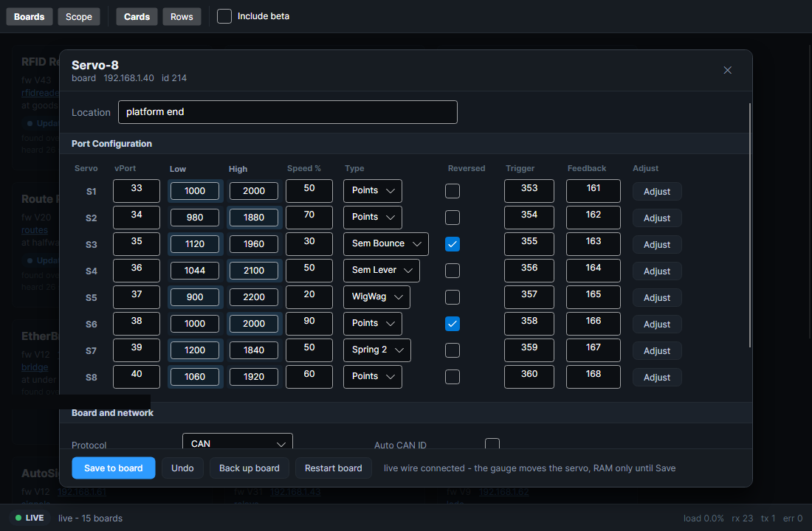Click Adjust for servo S5
Screen dimensions: 812x531
tap(657, 298)
